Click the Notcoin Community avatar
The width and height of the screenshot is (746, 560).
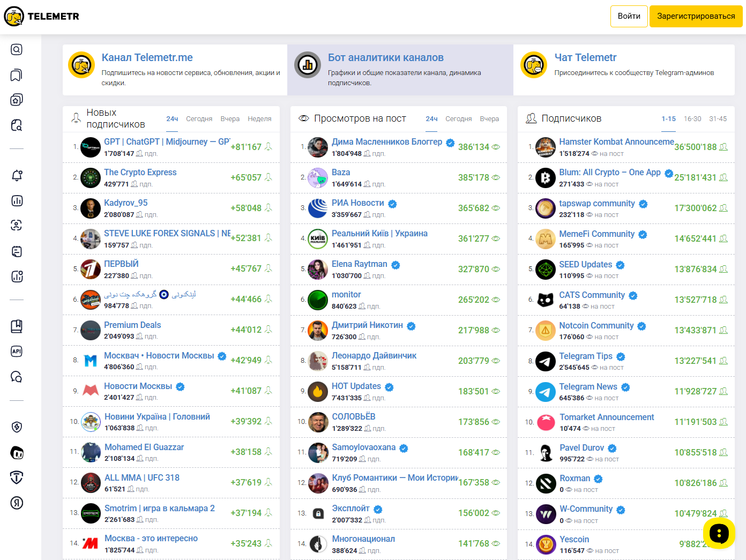click(546, 331)
